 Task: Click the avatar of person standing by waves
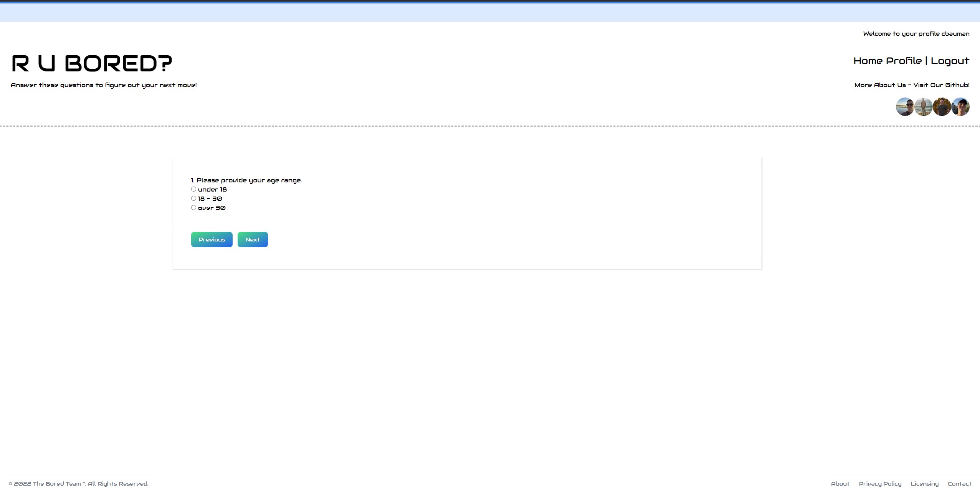click(x=923, y=107)
